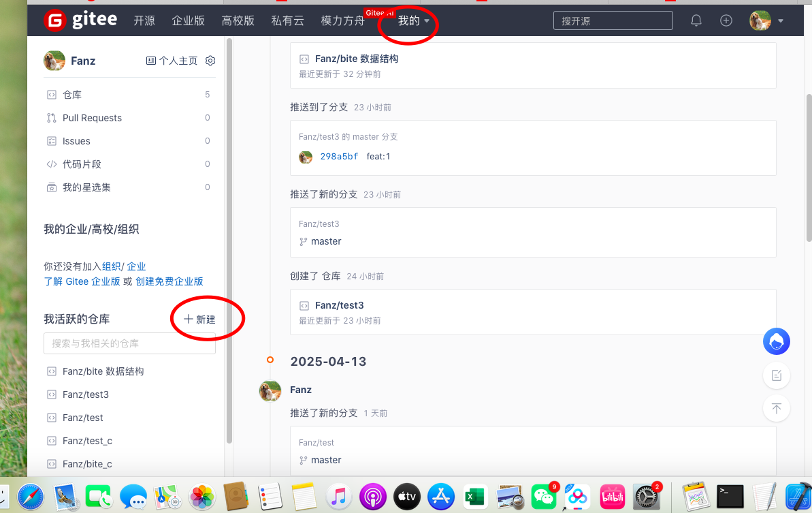Open the avatar dropdown arrow menu

coord(780,20)
